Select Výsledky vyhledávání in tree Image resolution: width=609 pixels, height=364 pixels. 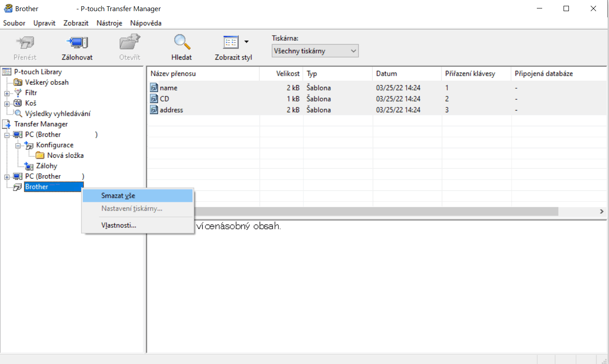pos(57,114)
